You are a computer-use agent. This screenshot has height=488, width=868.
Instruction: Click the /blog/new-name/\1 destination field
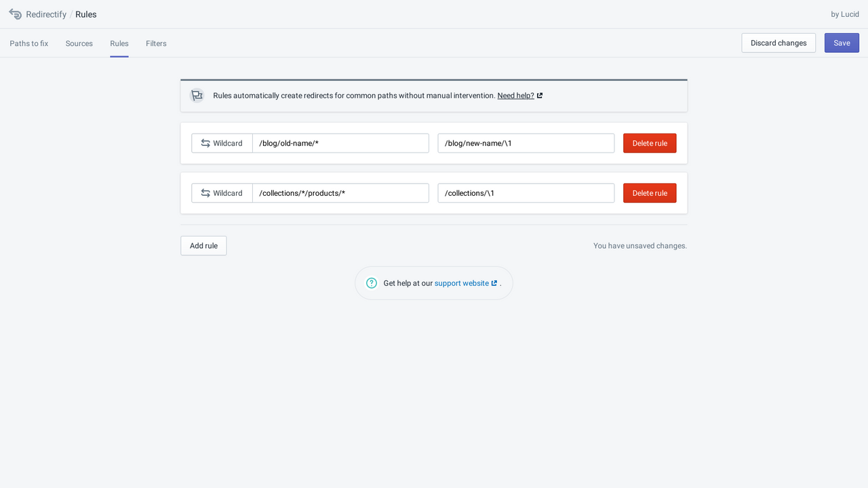click(526, 143)
